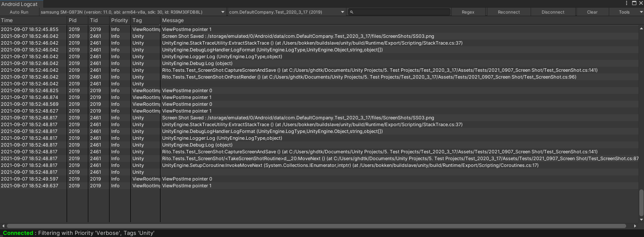Focus the log search input field

point(399,12)
